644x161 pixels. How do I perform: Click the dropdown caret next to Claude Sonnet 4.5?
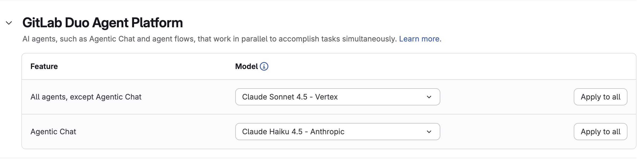point(429,97)
